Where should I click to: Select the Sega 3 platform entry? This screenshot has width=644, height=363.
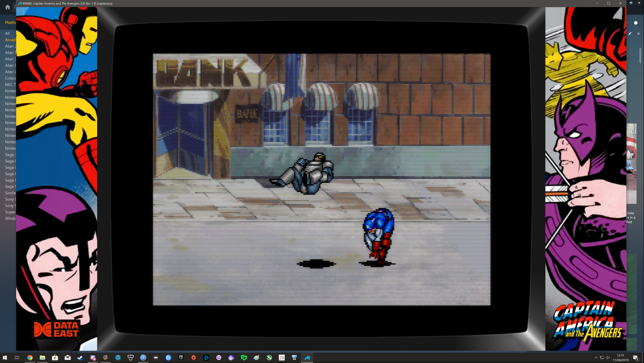(x=10, y=155)
